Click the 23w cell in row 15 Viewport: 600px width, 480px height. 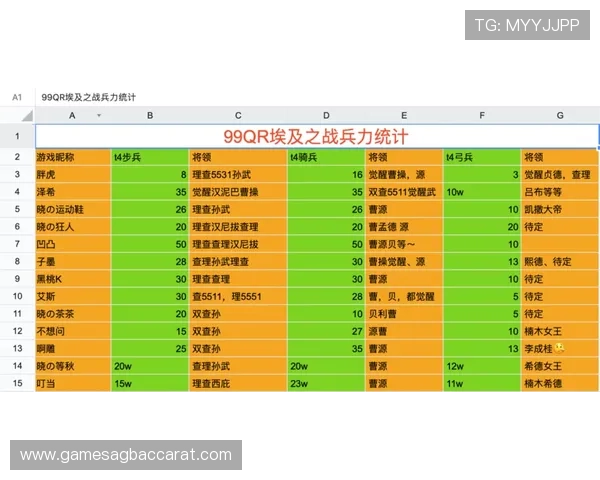coord(326,383)
